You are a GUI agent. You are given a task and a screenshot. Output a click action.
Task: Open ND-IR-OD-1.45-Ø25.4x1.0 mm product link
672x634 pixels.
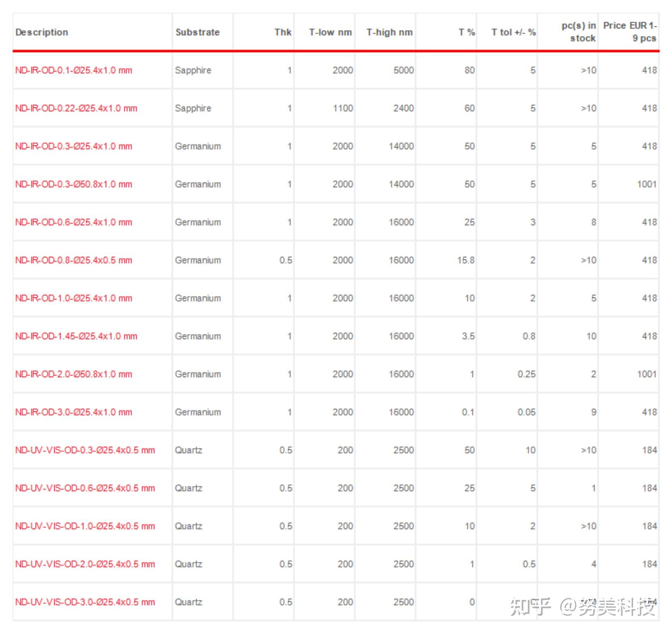[76, 336]
